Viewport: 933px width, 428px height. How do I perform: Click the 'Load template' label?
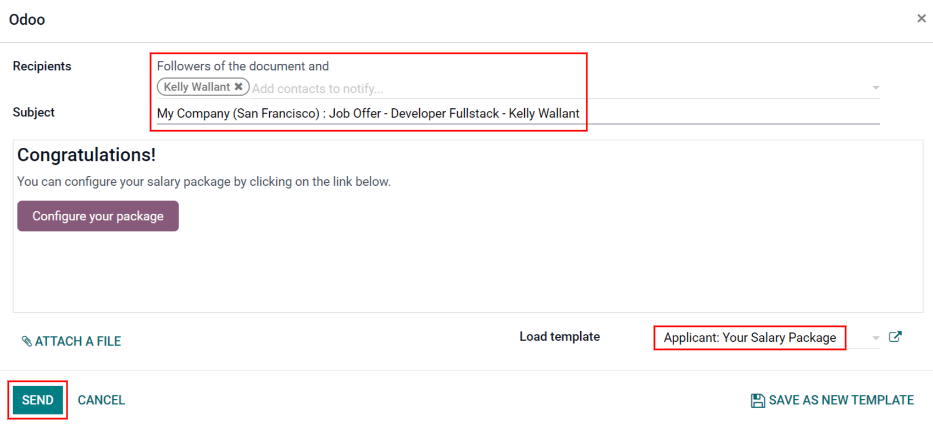point(559,337)
